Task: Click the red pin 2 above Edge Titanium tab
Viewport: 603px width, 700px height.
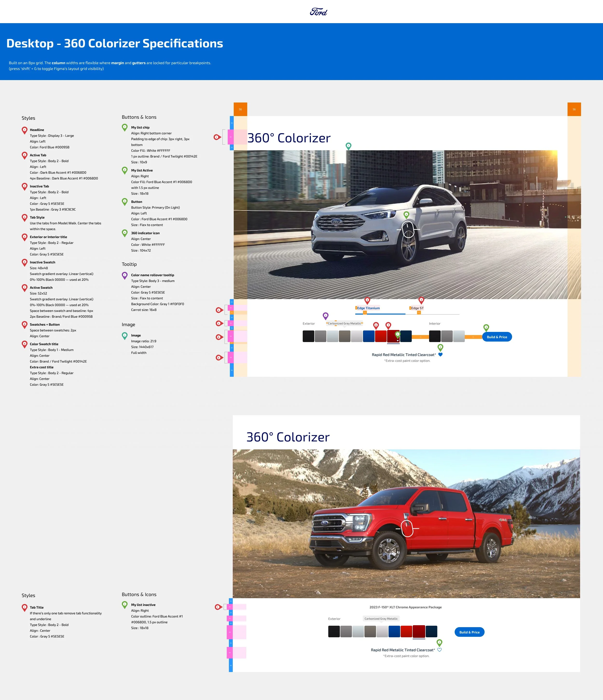Action: pos(367,300)
